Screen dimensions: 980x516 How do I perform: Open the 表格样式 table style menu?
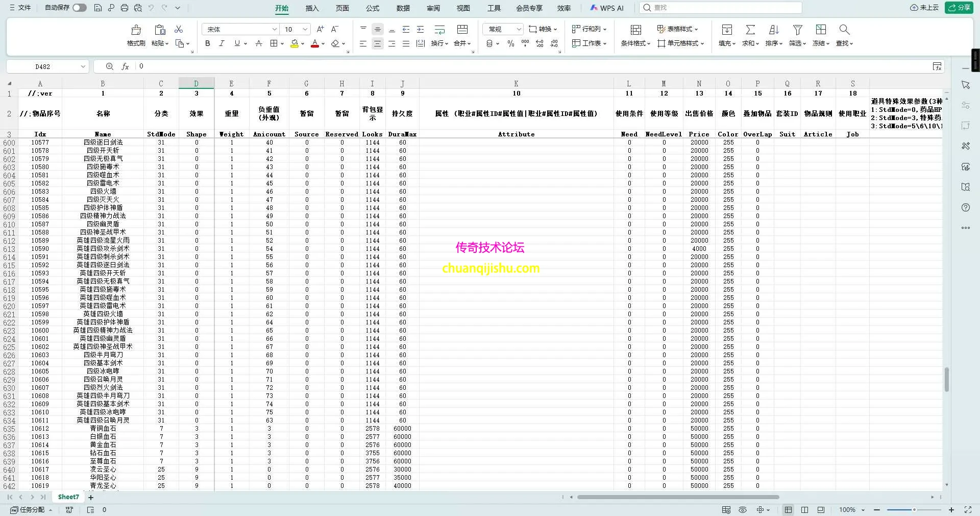678,29
